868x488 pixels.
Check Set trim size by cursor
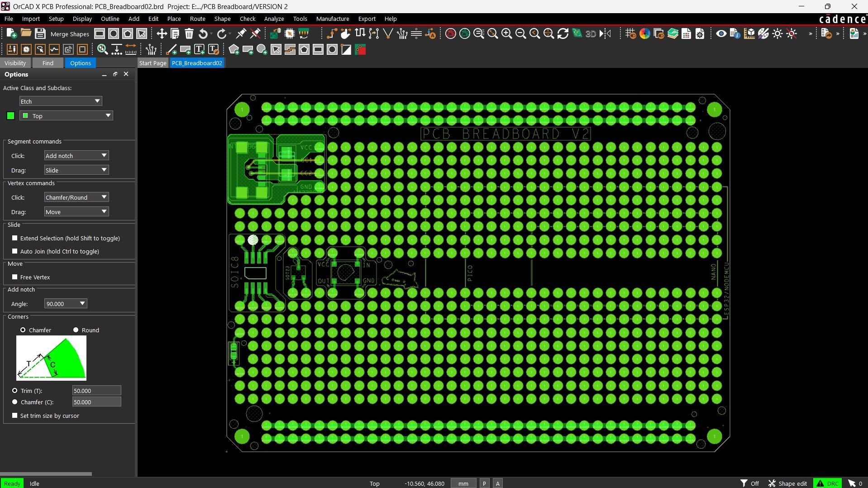(15, 416)
